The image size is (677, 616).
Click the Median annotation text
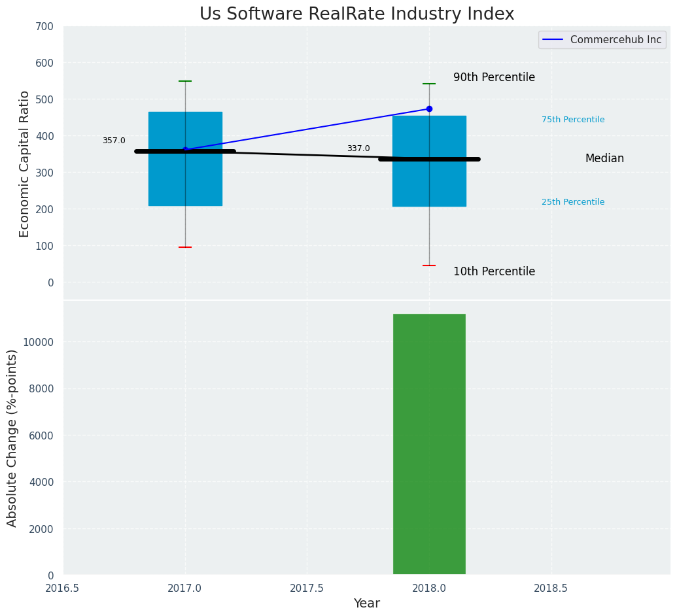point(604,158)
